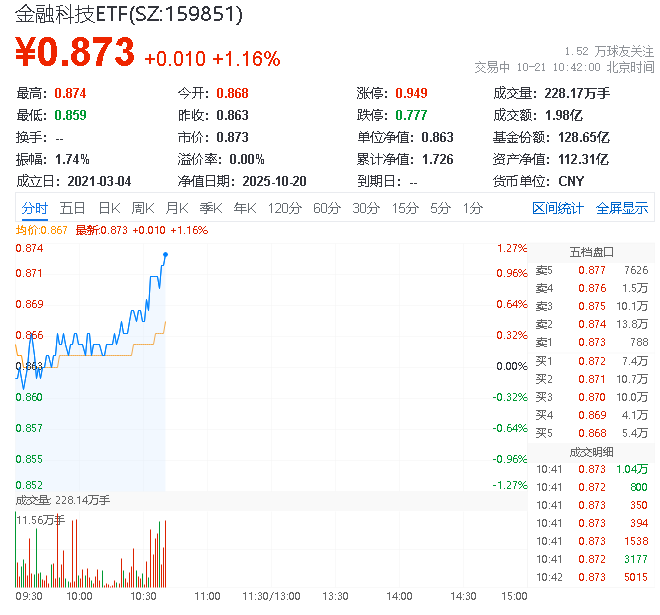
Task: Switch to the 分时 chart tab
Action: coord(34,208)
